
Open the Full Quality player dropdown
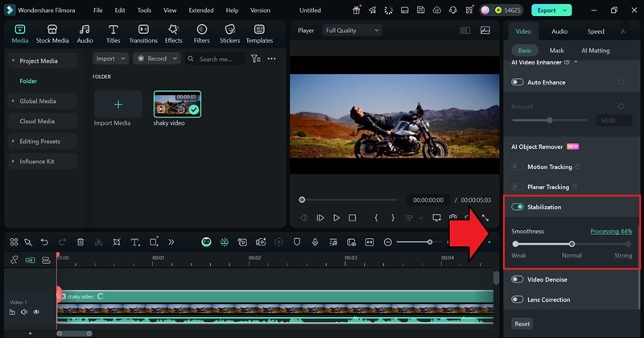352,31
